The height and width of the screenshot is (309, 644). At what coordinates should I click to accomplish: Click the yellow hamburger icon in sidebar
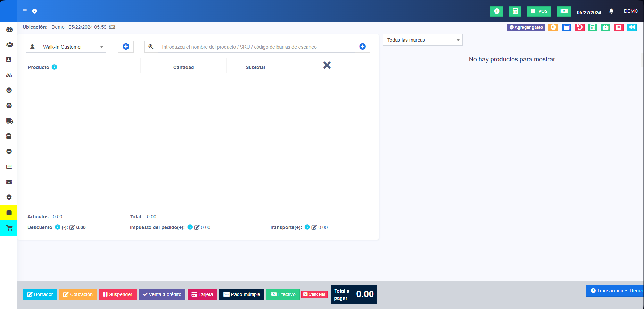coord(9,212)
